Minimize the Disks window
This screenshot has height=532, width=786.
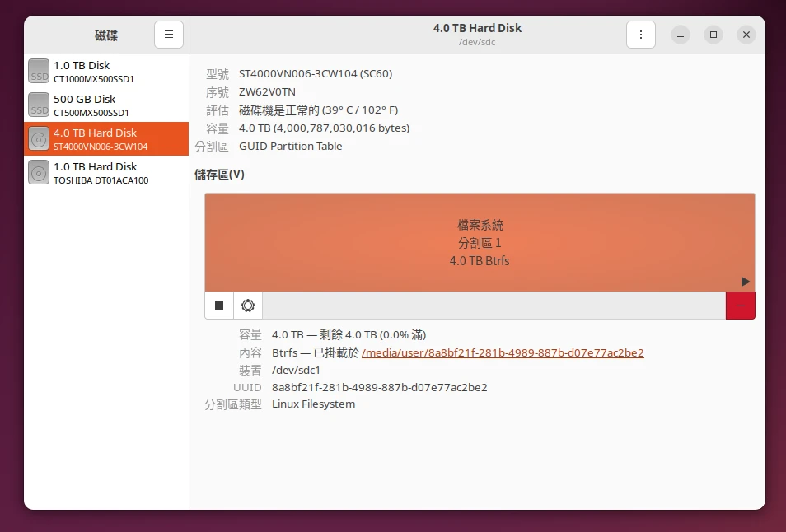coord(681,35)
